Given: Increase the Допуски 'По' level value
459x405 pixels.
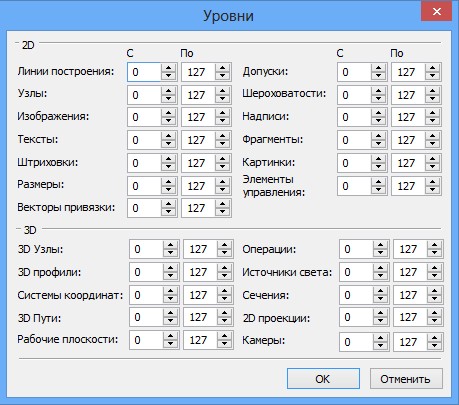Looking at the screenshot, I should [432, 68].
